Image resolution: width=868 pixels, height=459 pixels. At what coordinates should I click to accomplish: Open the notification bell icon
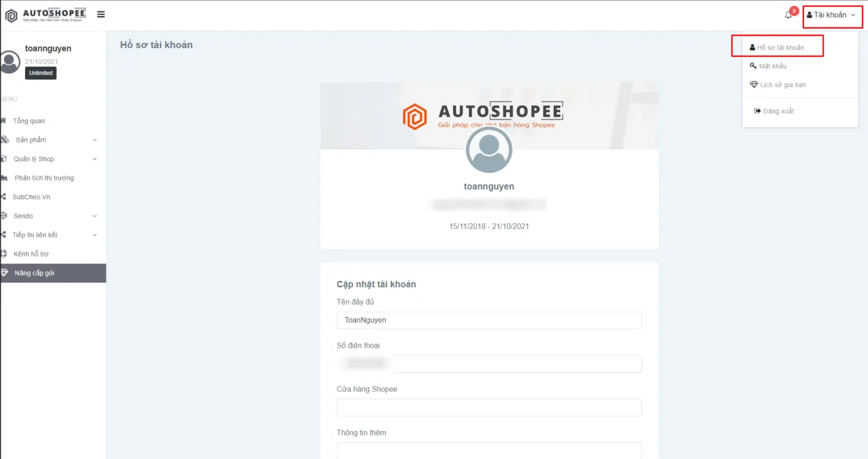788,15
